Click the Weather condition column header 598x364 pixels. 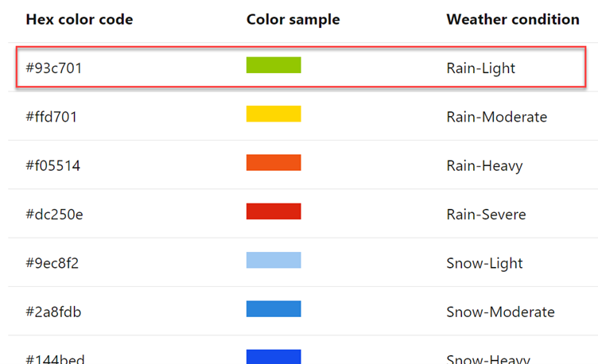point(513,19)
